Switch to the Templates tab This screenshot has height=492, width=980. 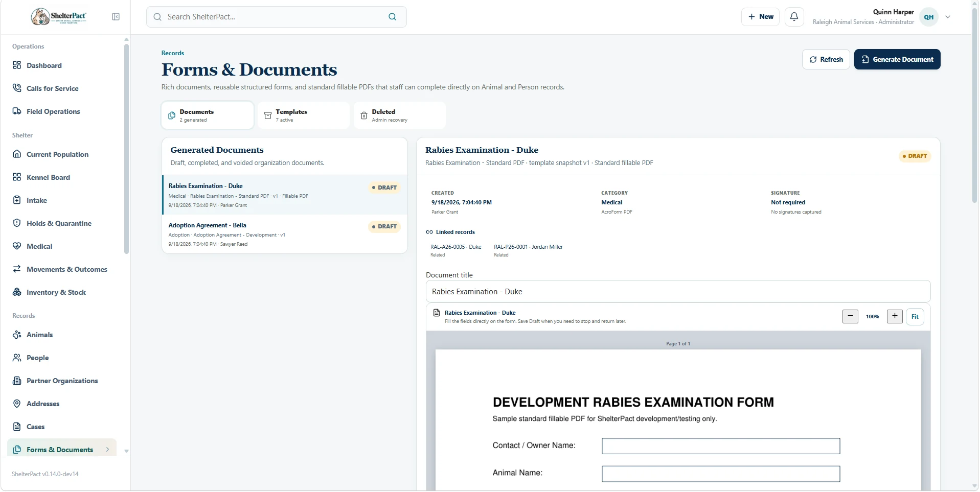tap(304, 115)
